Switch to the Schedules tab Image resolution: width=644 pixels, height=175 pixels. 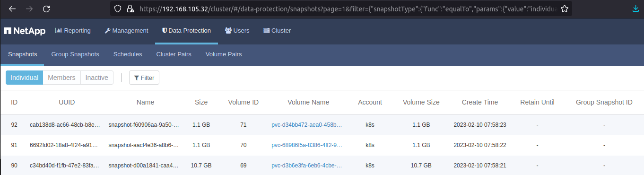pyautogui.click(x=128, y=54)
